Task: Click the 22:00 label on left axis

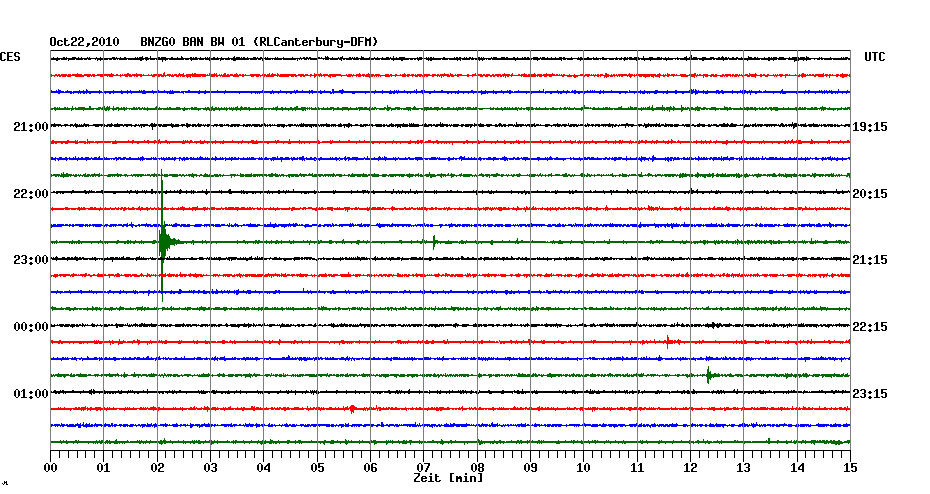Action: coord(31,193)
